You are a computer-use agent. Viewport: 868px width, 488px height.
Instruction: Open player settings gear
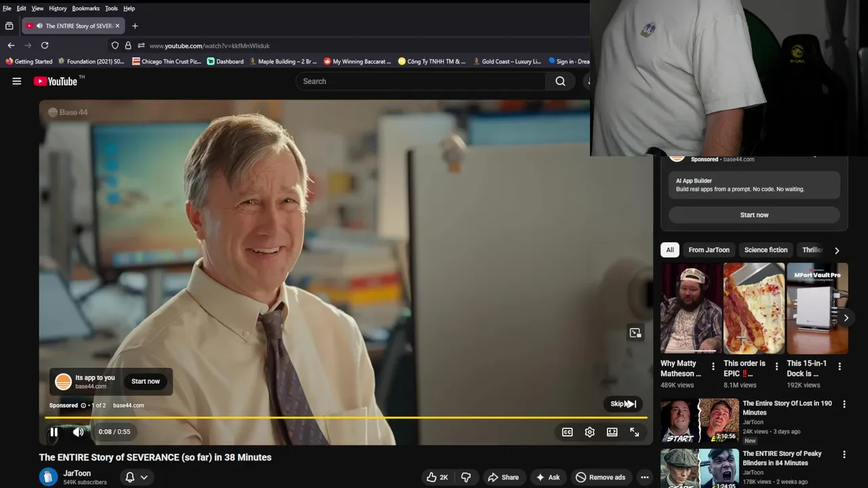click(589, 432)
